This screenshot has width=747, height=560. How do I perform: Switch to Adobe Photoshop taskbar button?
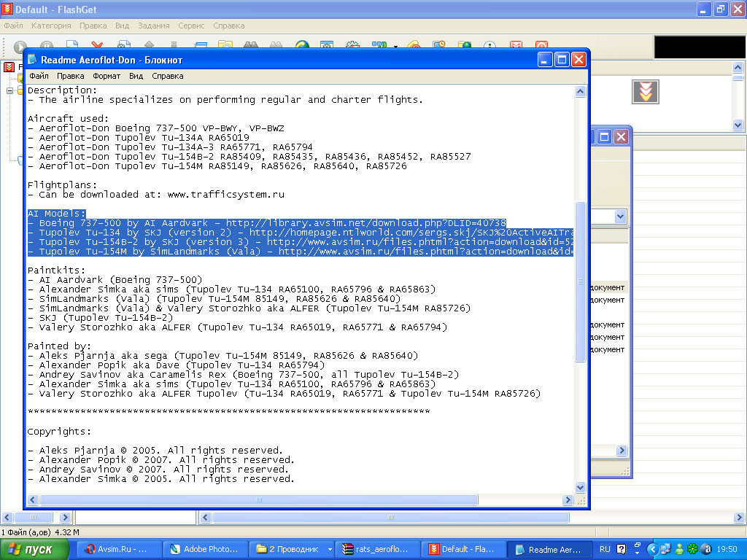click(x=205, y=549)
